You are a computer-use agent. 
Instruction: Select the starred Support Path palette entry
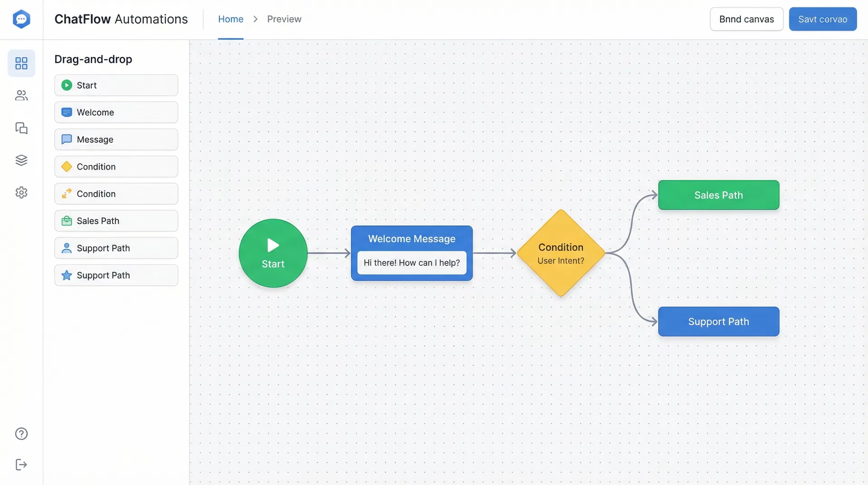[116, 275]
